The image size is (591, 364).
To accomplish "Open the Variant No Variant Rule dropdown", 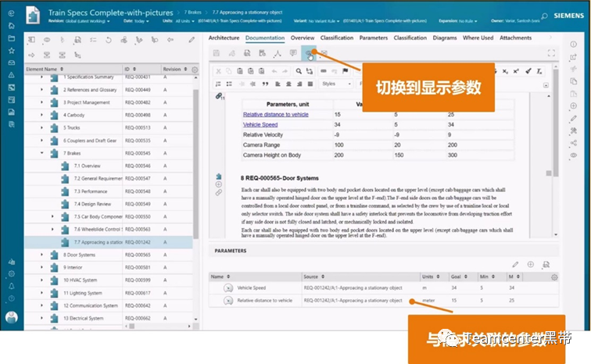I will (x=317, y=21).
